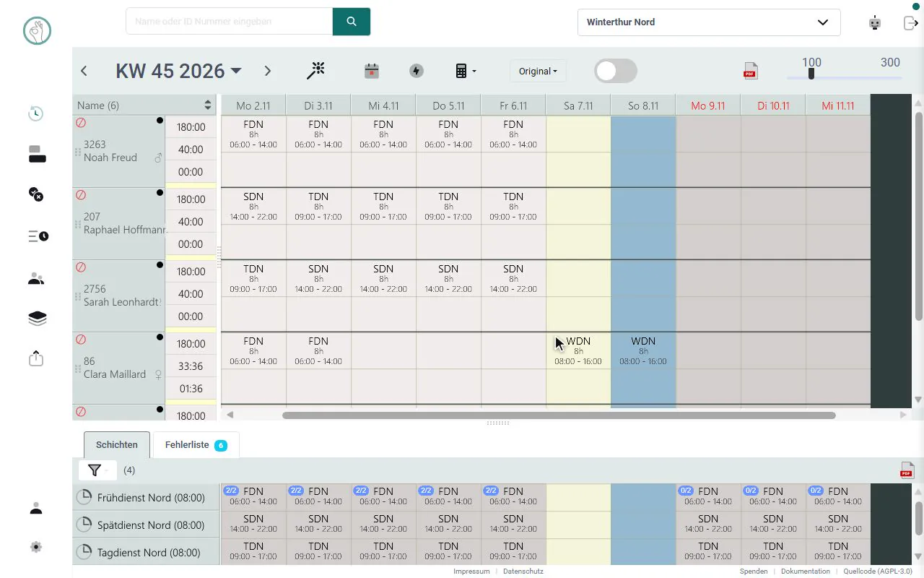Click the logout icon at top right
Screen dimensions: 924x578
[910, 22]
